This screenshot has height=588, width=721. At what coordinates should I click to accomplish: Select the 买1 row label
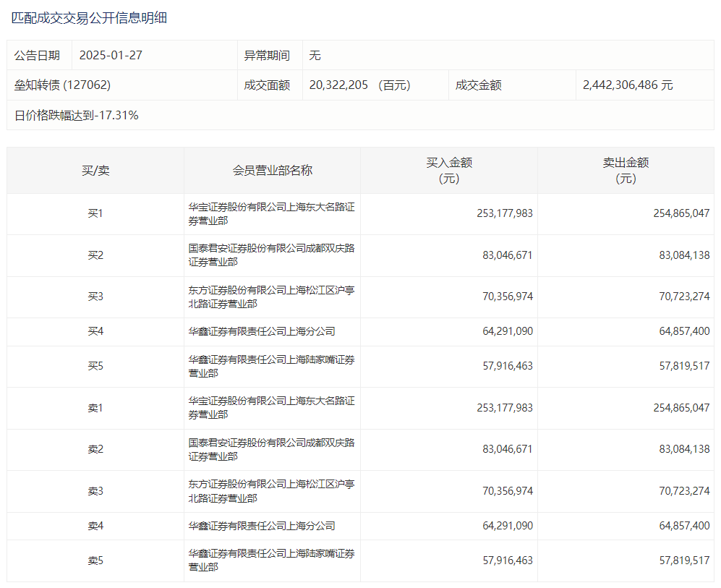pyautogui.click(x=95, y=214)
